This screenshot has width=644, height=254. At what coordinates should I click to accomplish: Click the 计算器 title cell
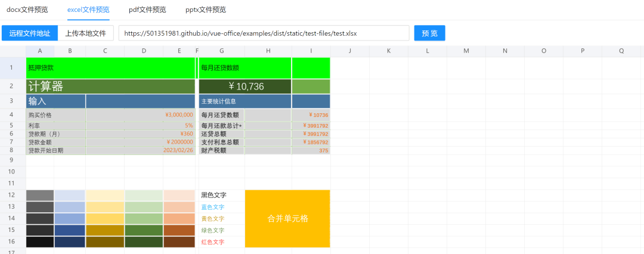click(x=110, y=86)
